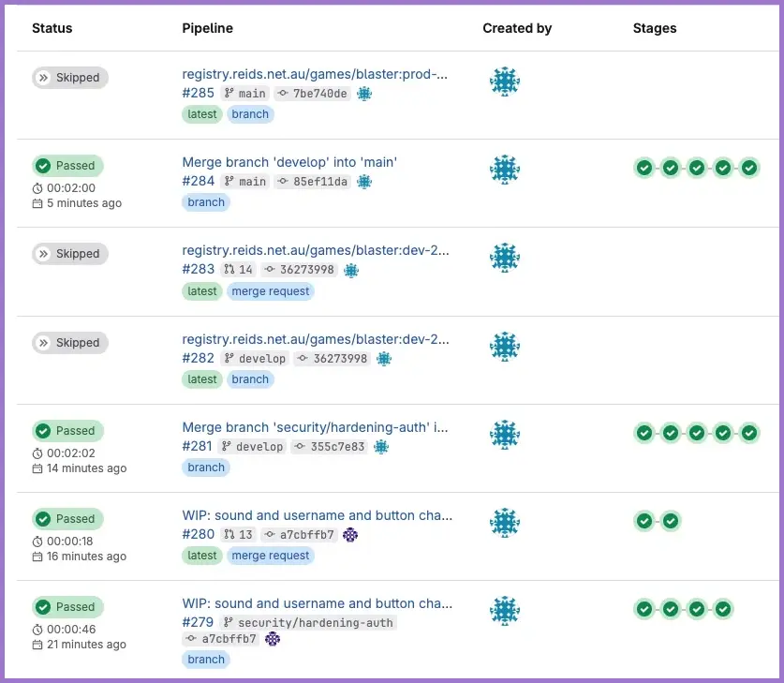
Task: Open the third stage of pipeline #281
Action: tap(697, 433)
